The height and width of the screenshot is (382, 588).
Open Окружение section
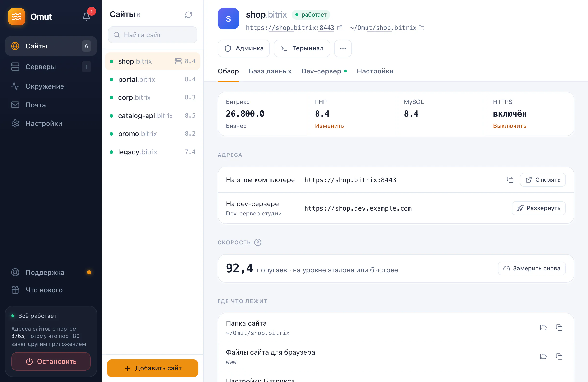click(51, 86)
